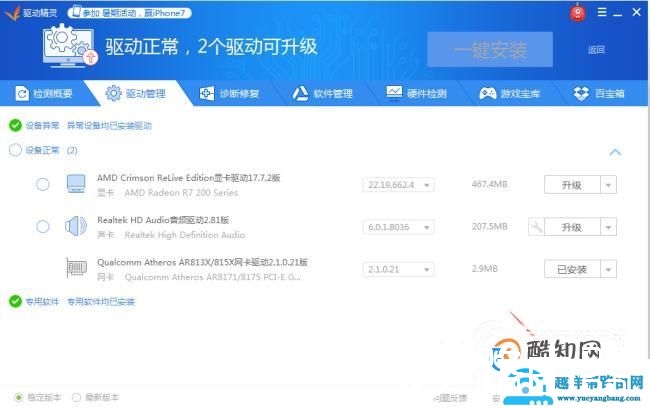Image resolution: width=650 pixels, height=409 pixels.
Task: Click 专用软件均已安装 text
Action: pos(101,302)
